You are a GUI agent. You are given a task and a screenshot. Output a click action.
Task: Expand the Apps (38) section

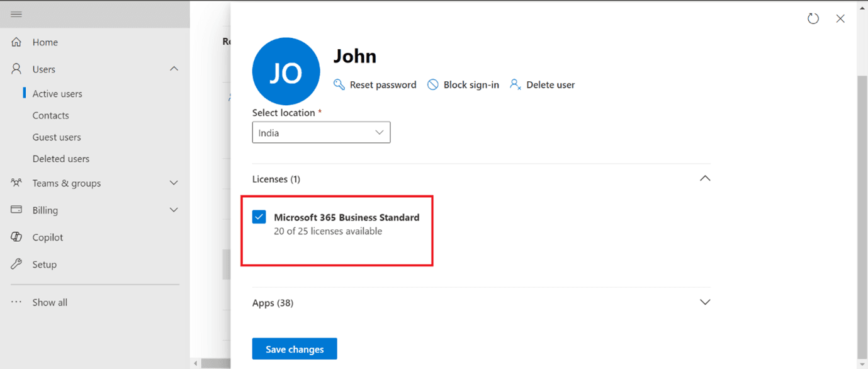pos(704,302)
